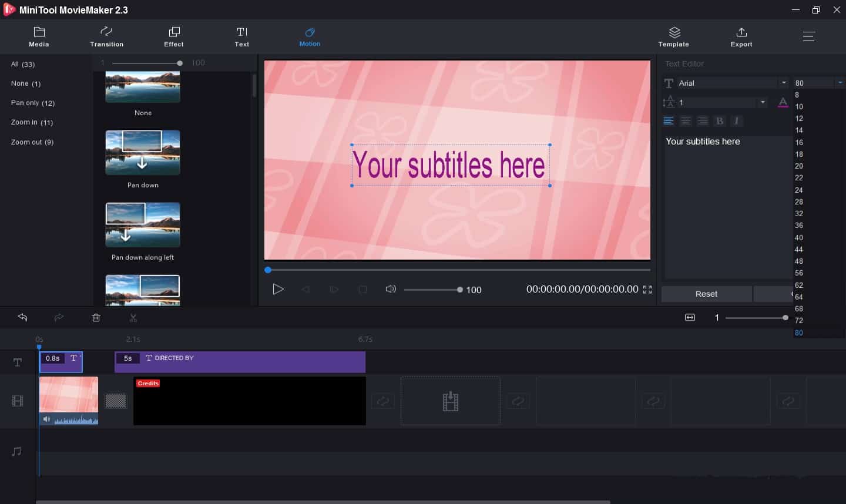This screenshot has height=504, width=846.
Task: Open the line spacing dropdown
Action: tap(763, 102)
